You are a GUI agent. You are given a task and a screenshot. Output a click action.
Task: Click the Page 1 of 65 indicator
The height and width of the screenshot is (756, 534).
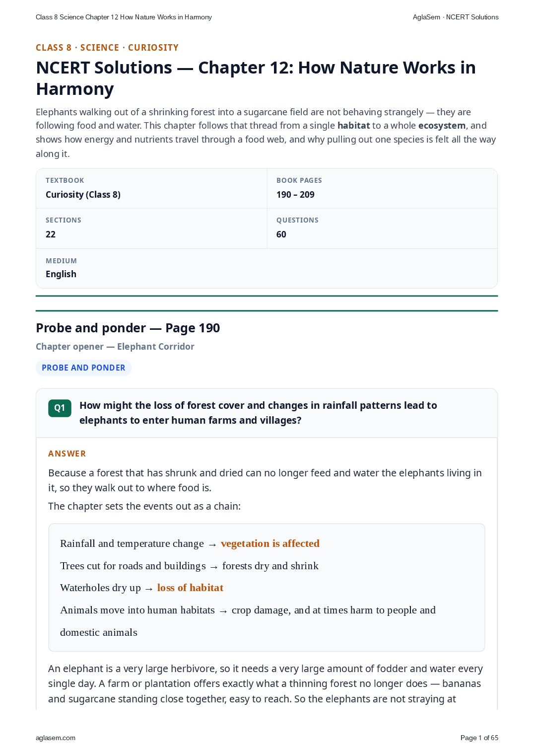479,738
